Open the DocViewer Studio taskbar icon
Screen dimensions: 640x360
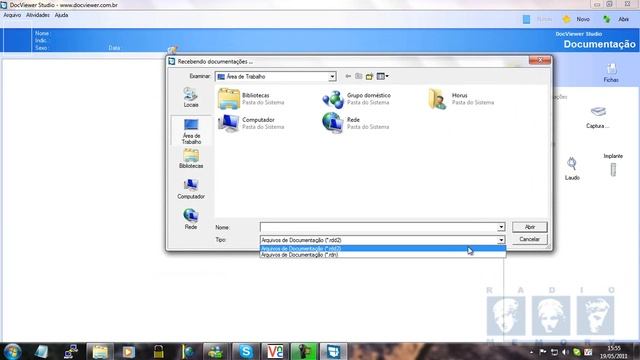[333, 351]
